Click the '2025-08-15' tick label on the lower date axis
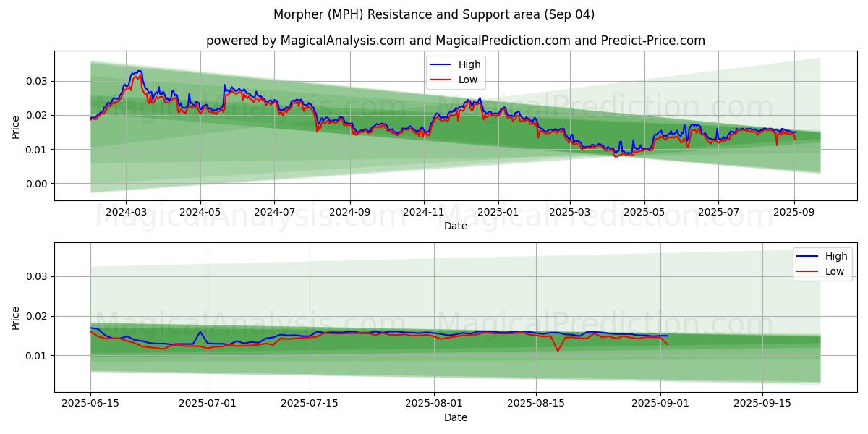Screen dimensions: 868x434 (x=536, y=404)
